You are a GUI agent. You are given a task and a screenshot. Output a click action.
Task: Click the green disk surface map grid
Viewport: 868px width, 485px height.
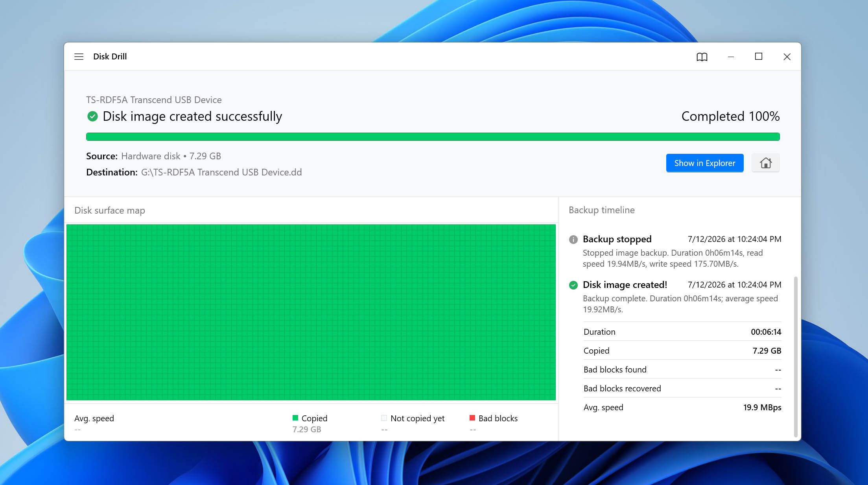tap(311, 312)
